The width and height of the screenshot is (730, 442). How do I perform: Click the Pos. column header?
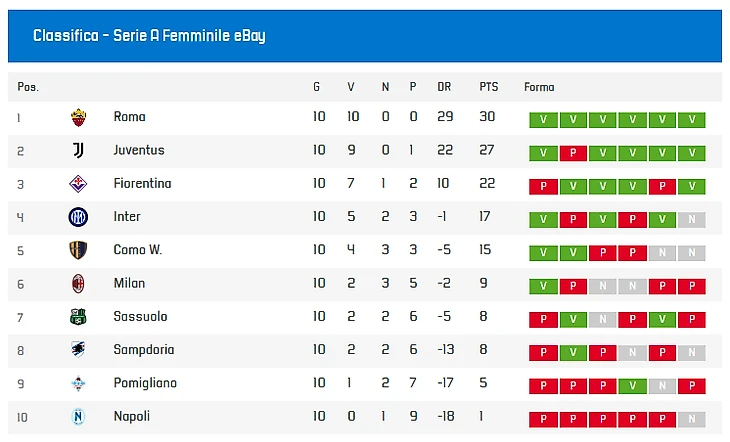[28, 87]
